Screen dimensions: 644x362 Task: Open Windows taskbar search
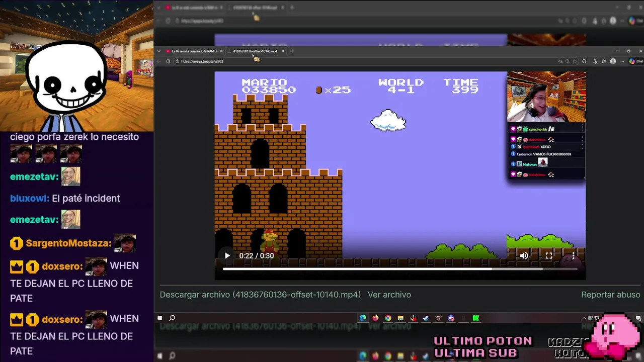(172, 318)
